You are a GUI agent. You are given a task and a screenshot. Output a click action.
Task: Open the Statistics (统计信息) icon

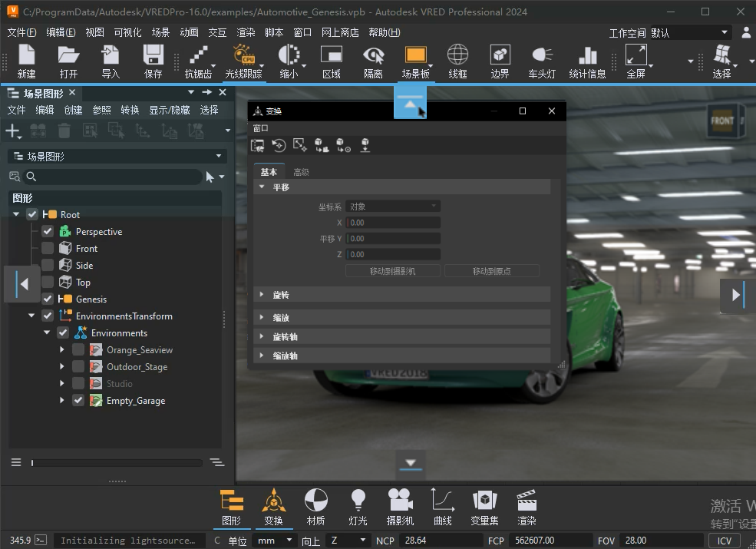coord(587,61)
